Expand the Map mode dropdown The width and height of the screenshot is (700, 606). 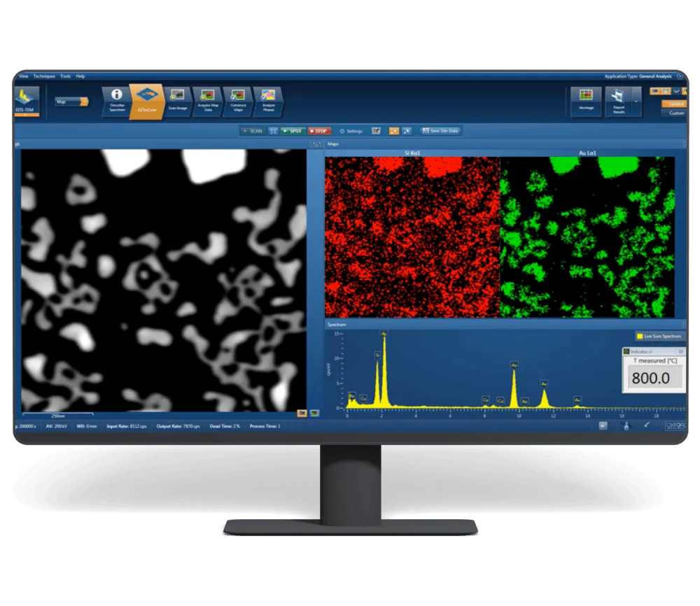coord(71,101)
